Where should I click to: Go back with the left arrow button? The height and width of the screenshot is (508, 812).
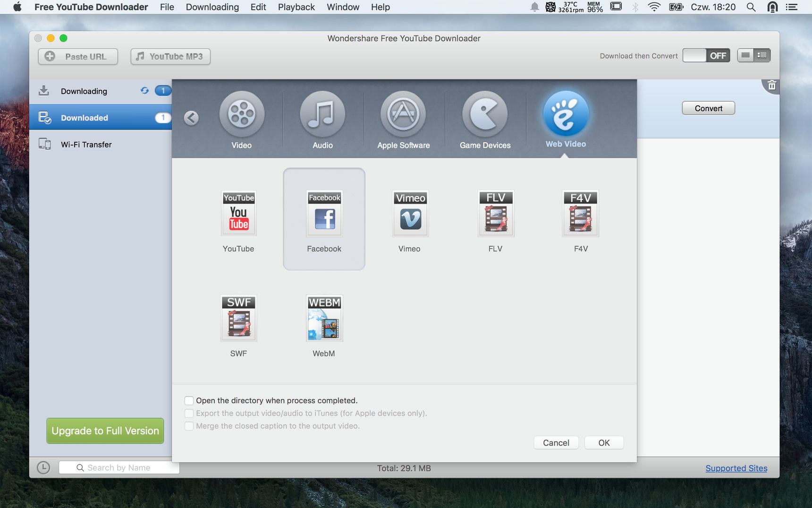point(191,118)
